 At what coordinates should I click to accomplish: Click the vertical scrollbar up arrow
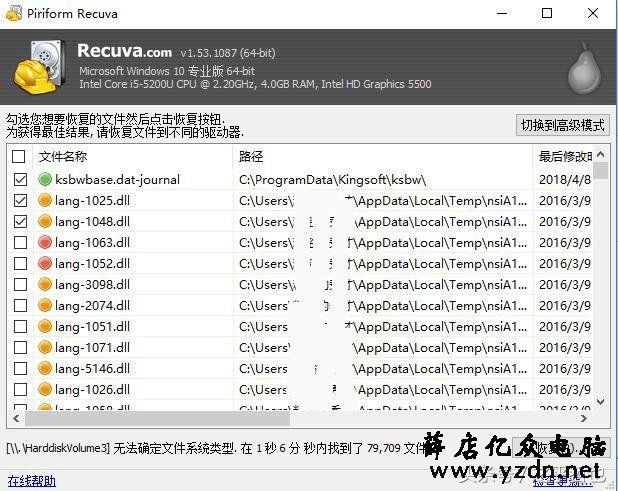point(600,154)
